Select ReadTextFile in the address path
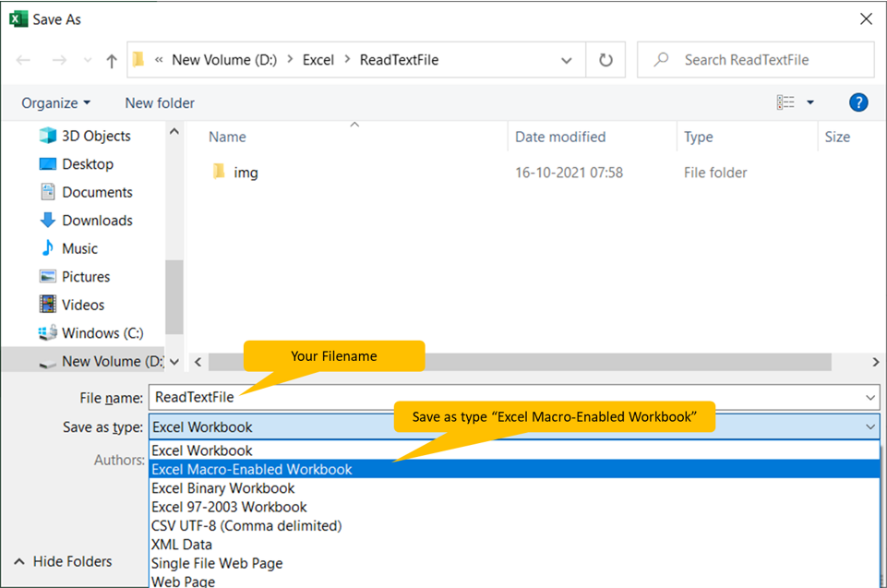 (399, 60)
